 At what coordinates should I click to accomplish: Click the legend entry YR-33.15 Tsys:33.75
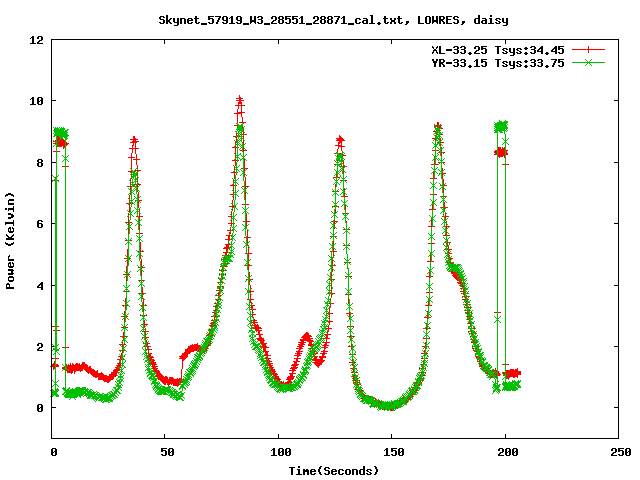tap(498, 63)
